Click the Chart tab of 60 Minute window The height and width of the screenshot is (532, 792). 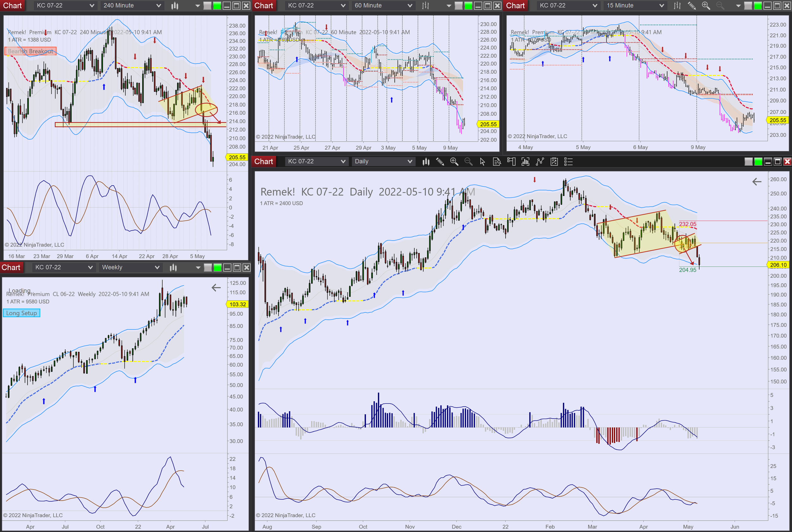(264, 5)
